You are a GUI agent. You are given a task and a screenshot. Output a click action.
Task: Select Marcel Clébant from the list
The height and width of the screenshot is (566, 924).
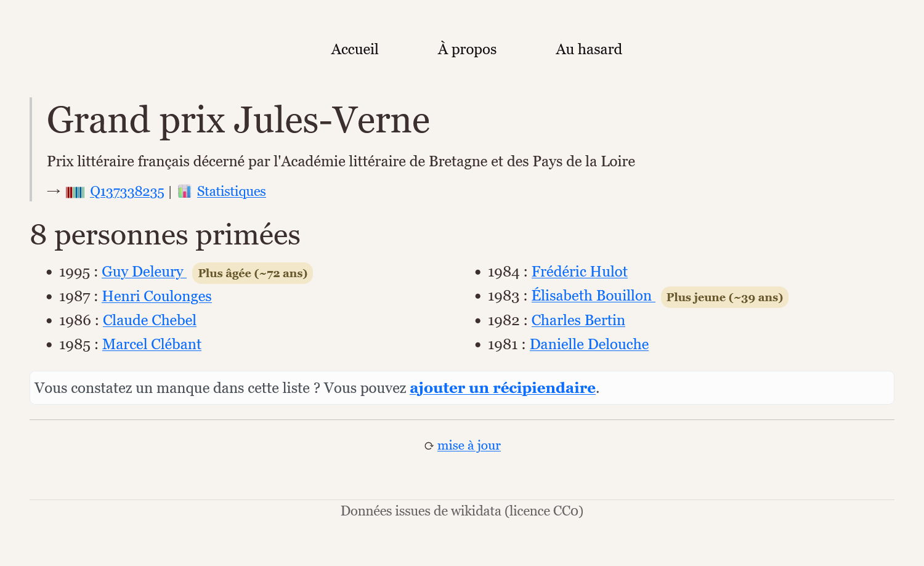coord(152,344)
